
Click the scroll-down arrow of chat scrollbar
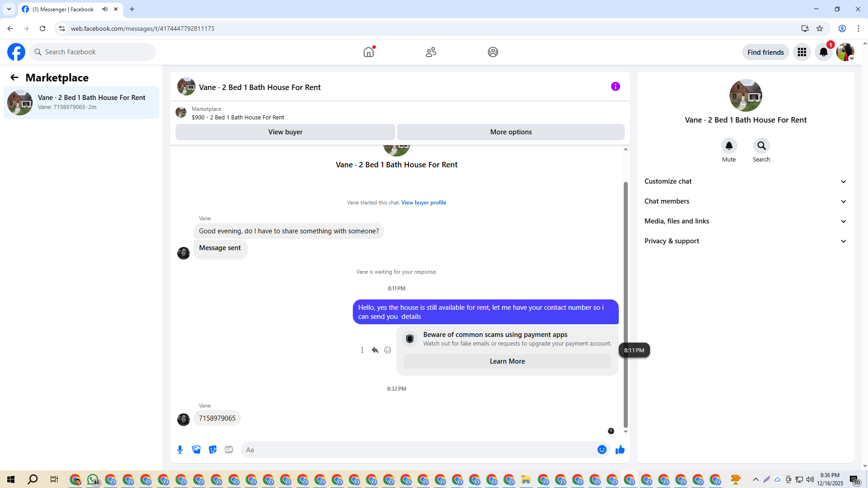coord(626,432)
